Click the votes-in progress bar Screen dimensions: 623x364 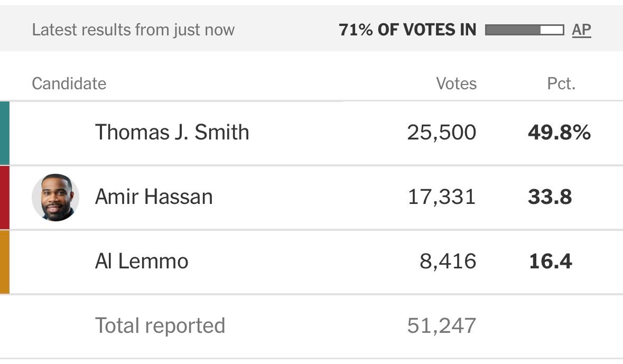pyautogui.click(x=525, y=30)
